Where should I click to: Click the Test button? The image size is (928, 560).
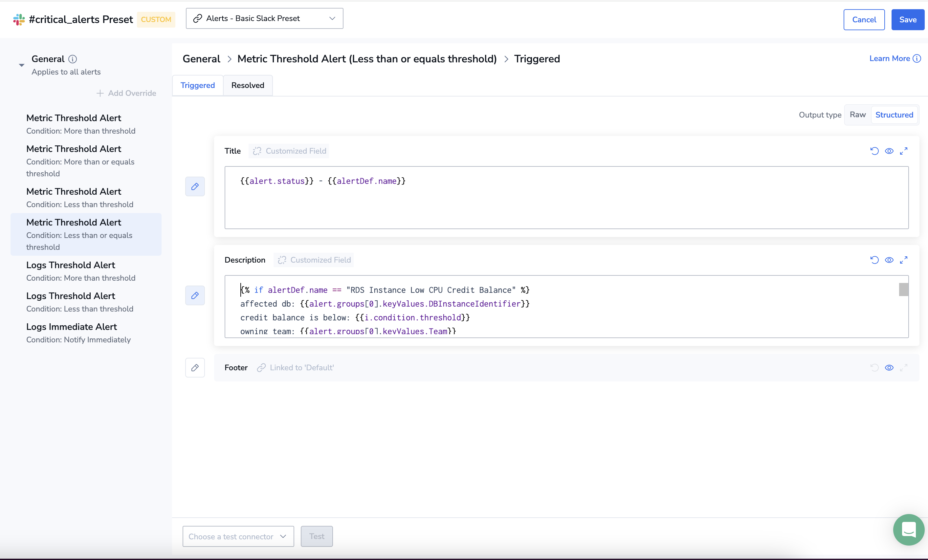tap(317, 536)
